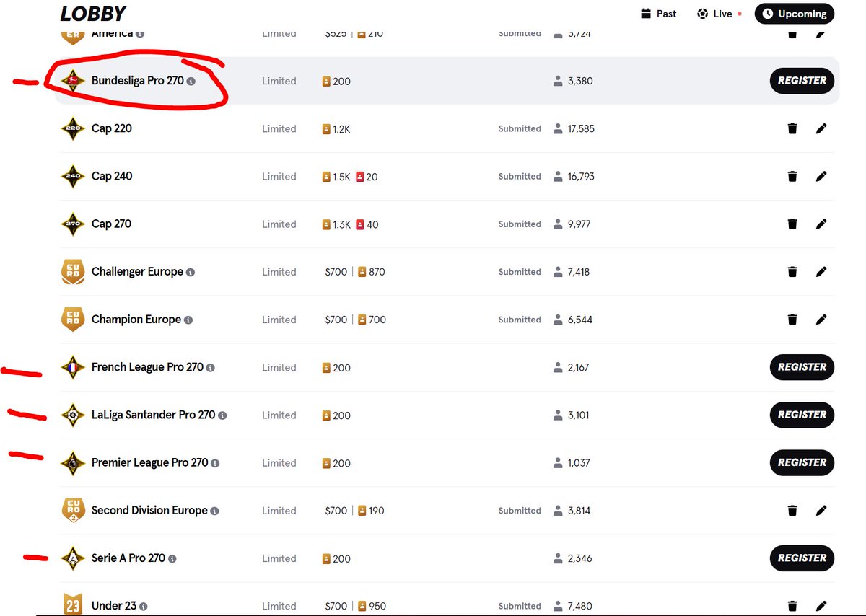
Task: Open the Serie A logo
Action: pos(73,558)
